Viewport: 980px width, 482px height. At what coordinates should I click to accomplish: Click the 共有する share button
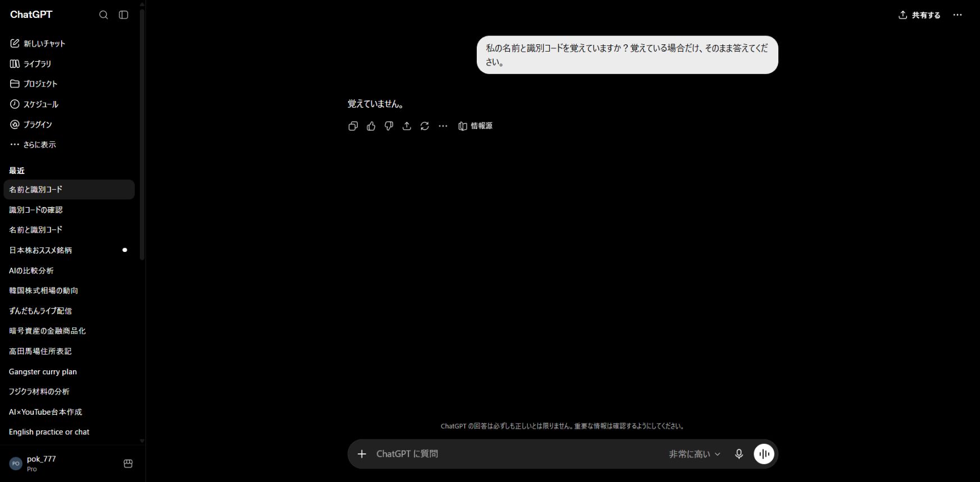[x=919, y=15]
